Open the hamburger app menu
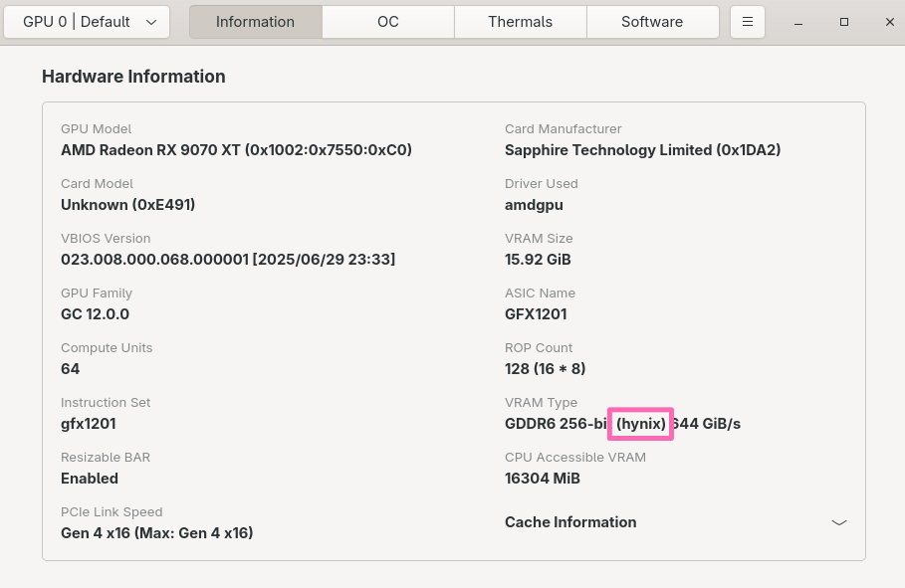This screenshot has width=905, height=588. tap(747, 21)
